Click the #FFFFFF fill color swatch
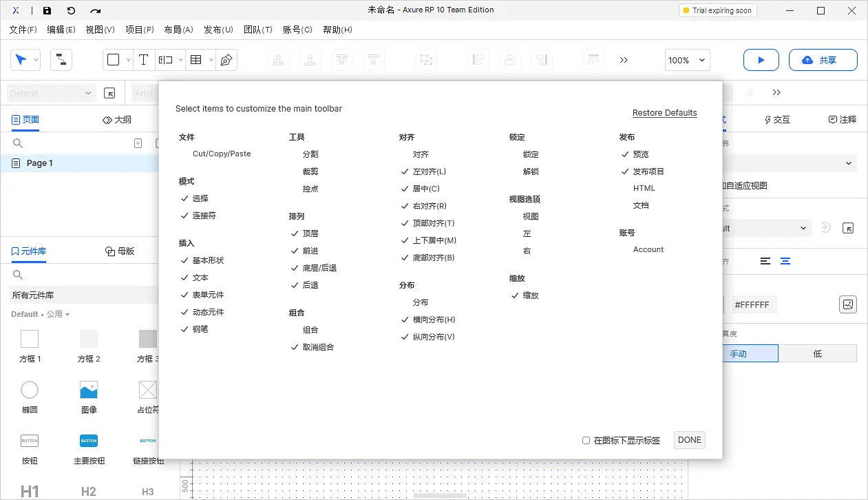Screen dimensions: 868x500 tap(754, 304)
